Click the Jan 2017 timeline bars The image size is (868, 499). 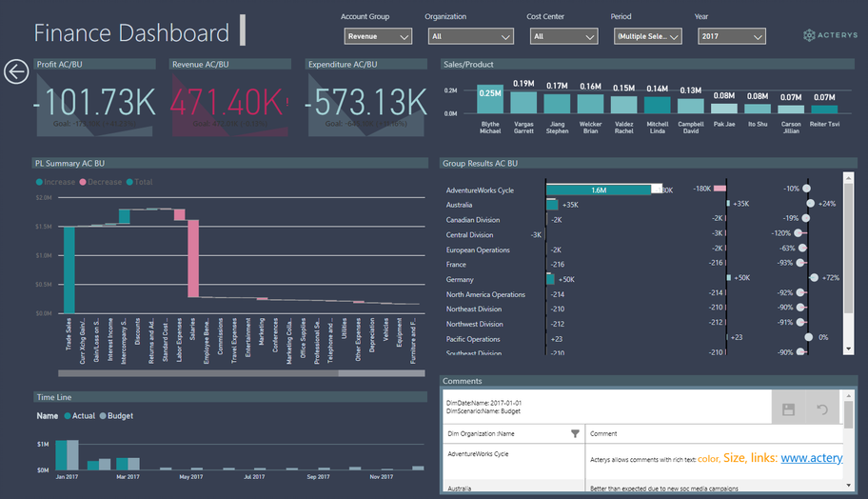point(67,455)
